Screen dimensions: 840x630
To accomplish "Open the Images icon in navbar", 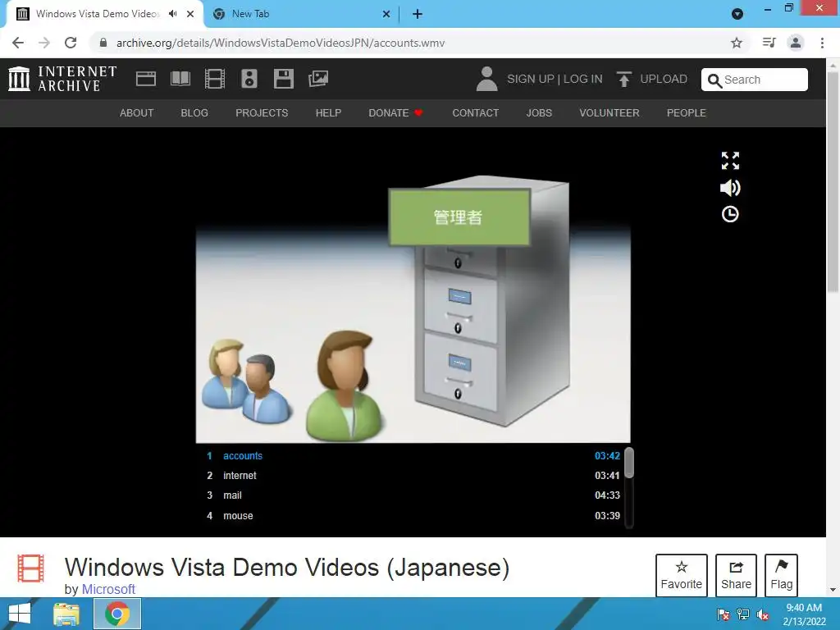I will coord(318,79).
